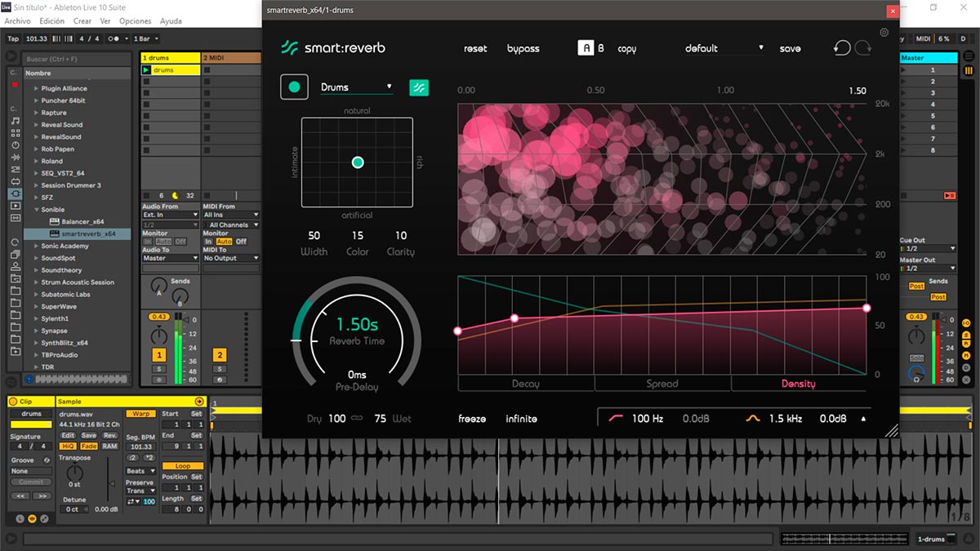Toggle RAM mode for the sample
Image resolution: width=980 pixels, height=551 pixels.
tap(110, 446)
